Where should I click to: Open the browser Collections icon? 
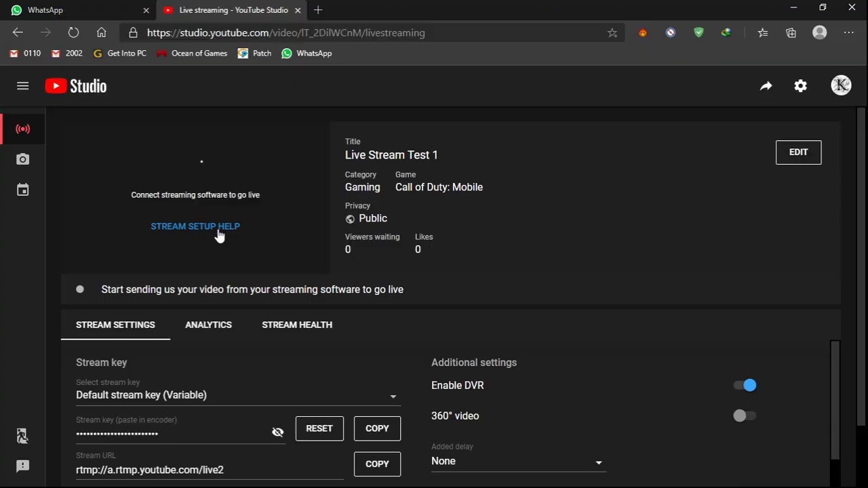tap(791, 33)
